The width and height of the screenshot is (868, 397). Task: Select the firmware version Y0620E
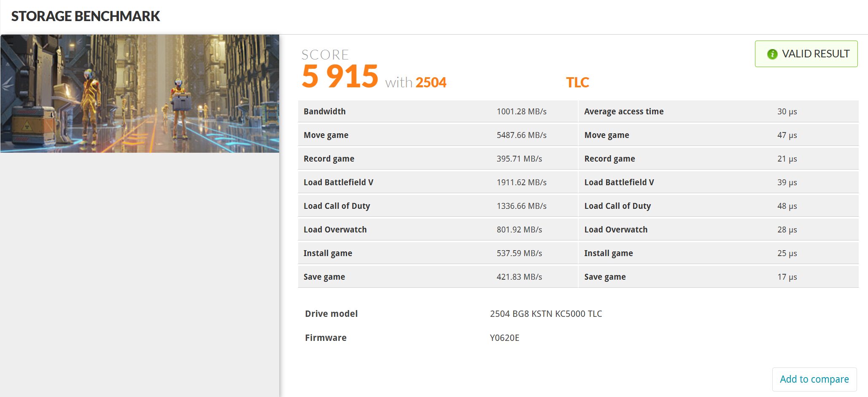[x=504, y=338]
